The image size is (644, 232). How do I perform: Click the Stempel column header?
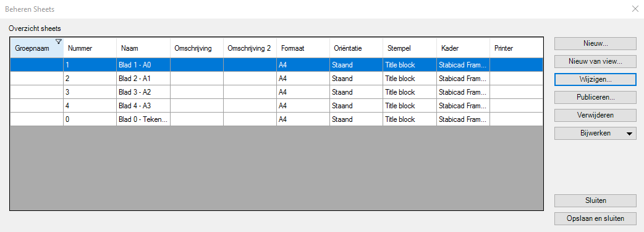click(x=410, y=48)
